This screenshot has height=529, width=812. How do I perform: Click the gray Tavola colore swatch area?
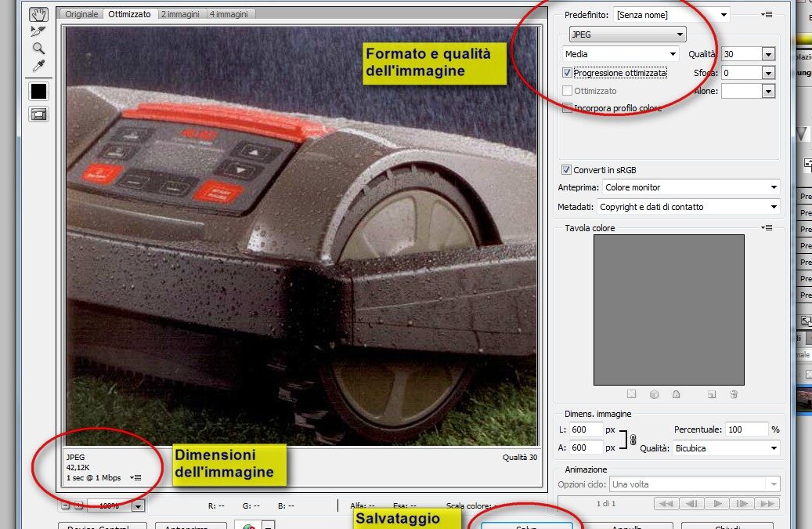[x=669, y=310]
